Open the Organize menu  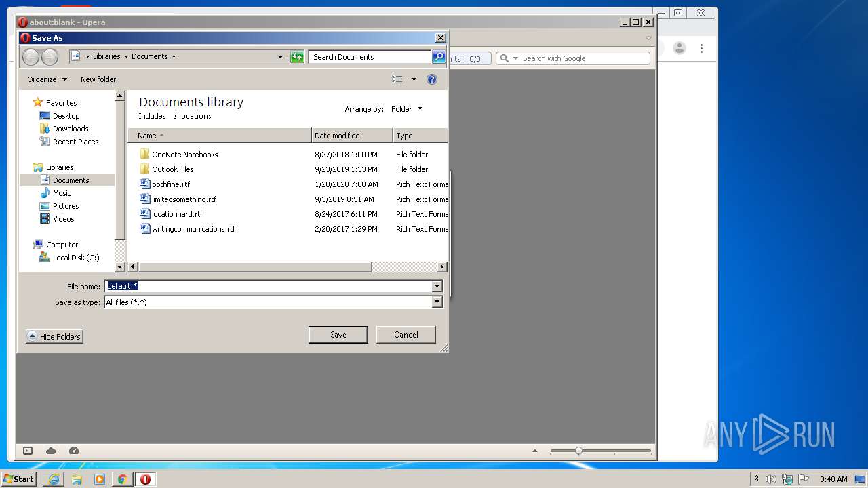click(47, 79)
